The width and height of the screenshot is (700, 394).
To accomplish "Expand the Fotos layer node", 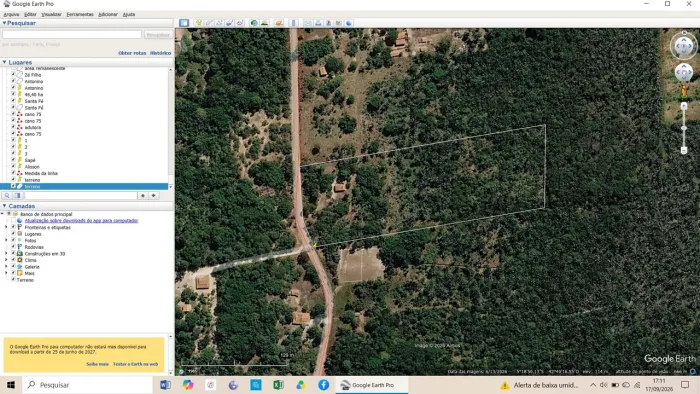I will tap(6, 240).
